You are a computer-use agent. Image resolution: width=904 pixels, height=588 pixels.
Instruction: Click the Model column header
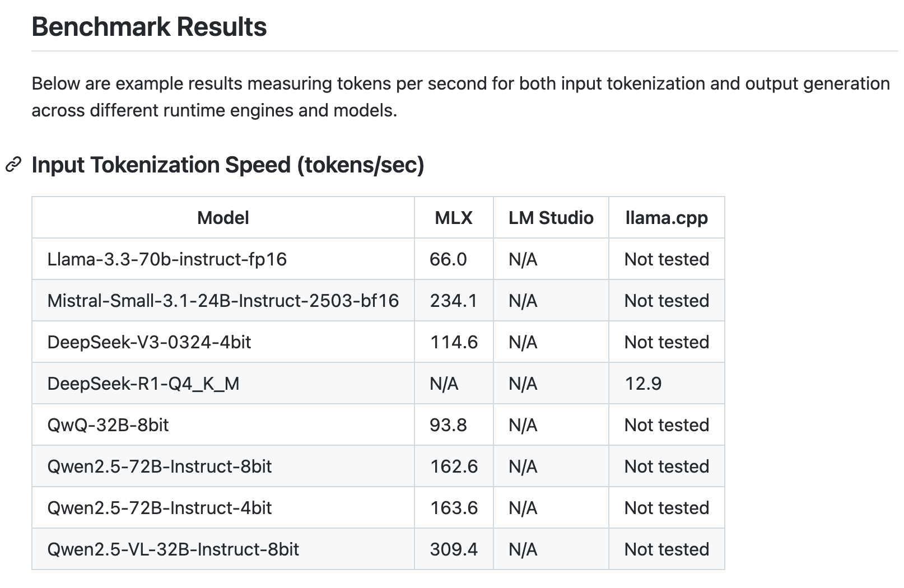click(223, 218)
